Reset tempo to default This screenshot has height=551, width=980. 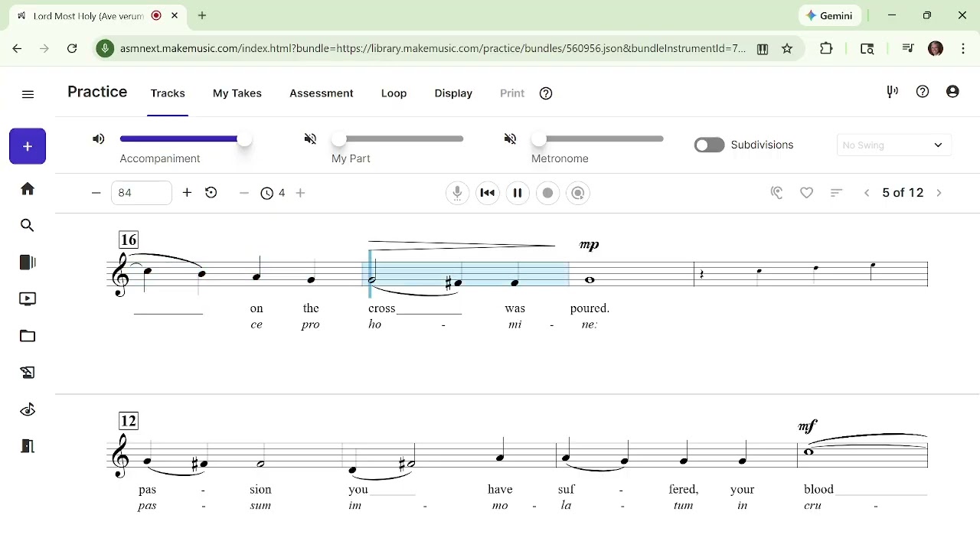(x=211, y=193)
